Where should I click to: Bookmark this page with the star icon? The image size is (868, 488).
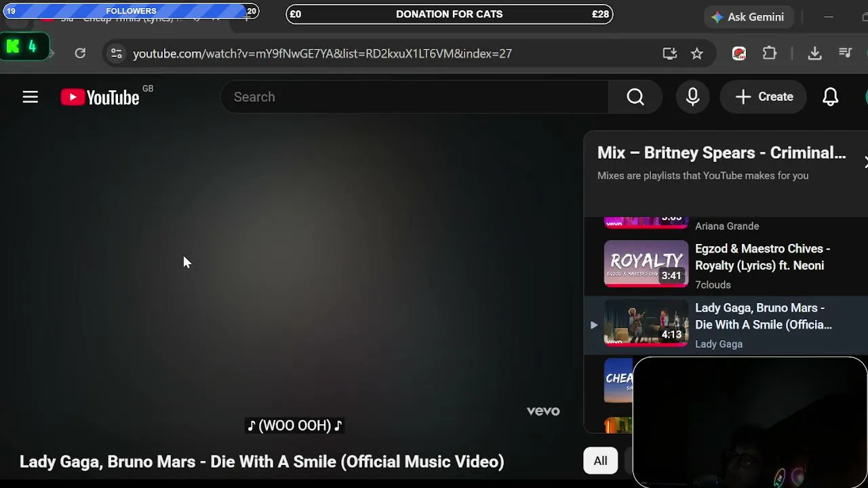click(697, 54)
